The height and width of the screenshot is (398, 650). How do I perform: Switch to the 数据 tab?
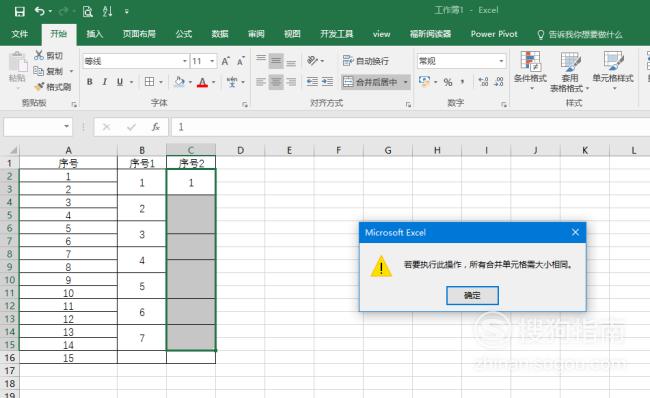pyautogui.click(x=220, y=34)
